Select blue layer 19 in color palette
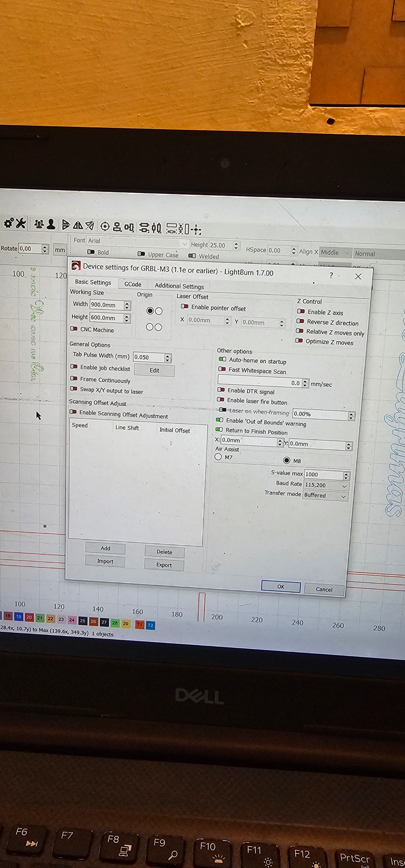 18,617
